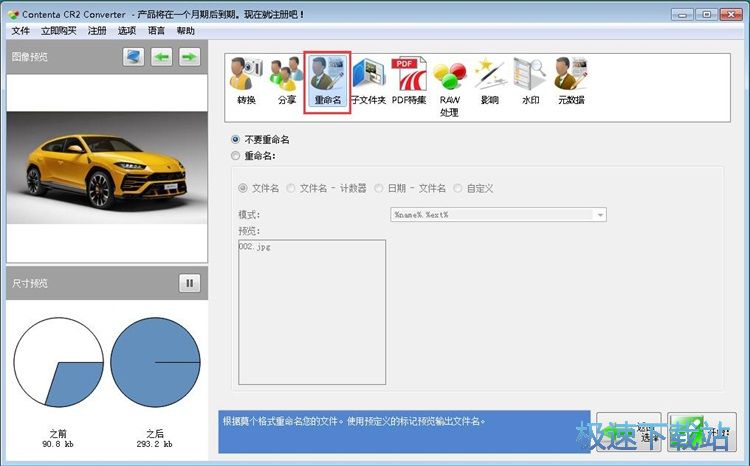Image resolution: width=750 pixels, height=466 pixels.
Task: Open the 帮助 menu
Action: pos(186,31)
